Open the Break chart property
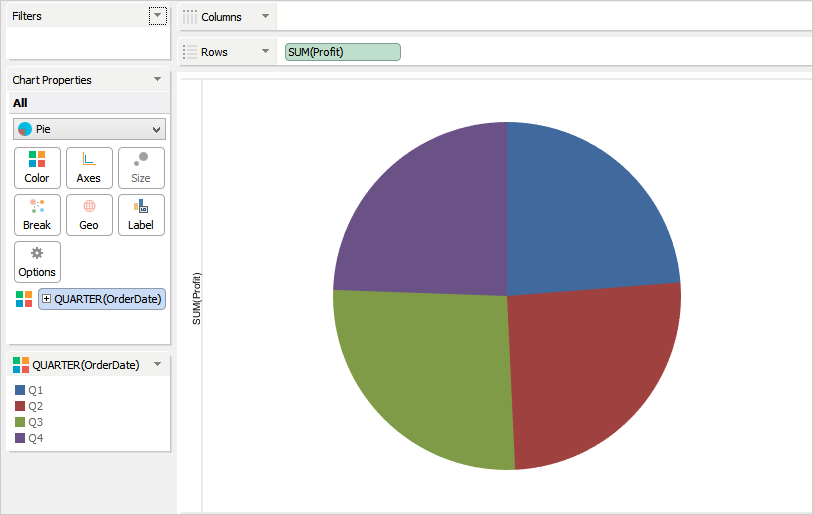 point(37,215)
